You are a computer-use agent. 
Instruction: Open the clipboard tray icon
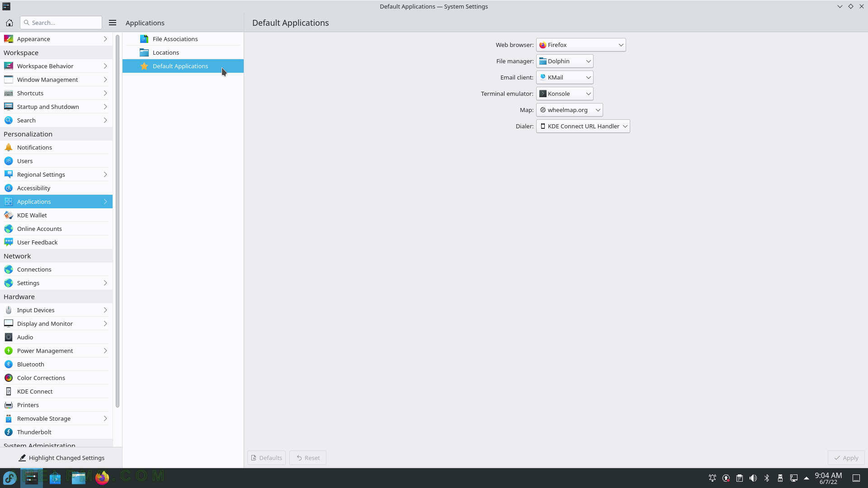[740, 478]
